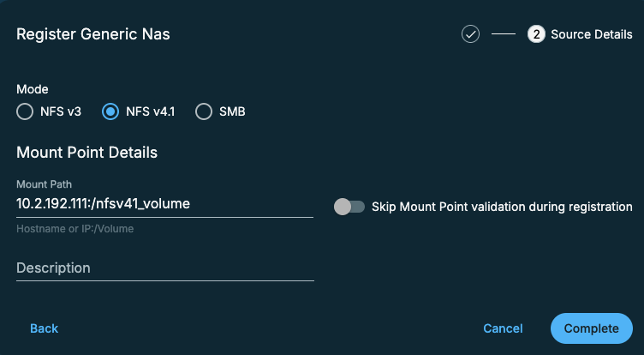Select the NFS v3 radio button

click(x=25, y=111)
